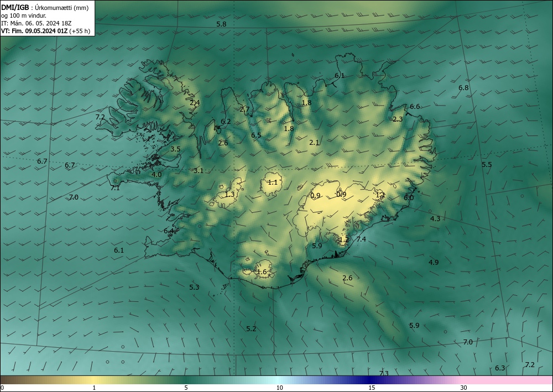The height and width of the screenshot is (392, 553).
Task: Click the 2.1 value in north Iceland
Action: click(x=314, y=143)
